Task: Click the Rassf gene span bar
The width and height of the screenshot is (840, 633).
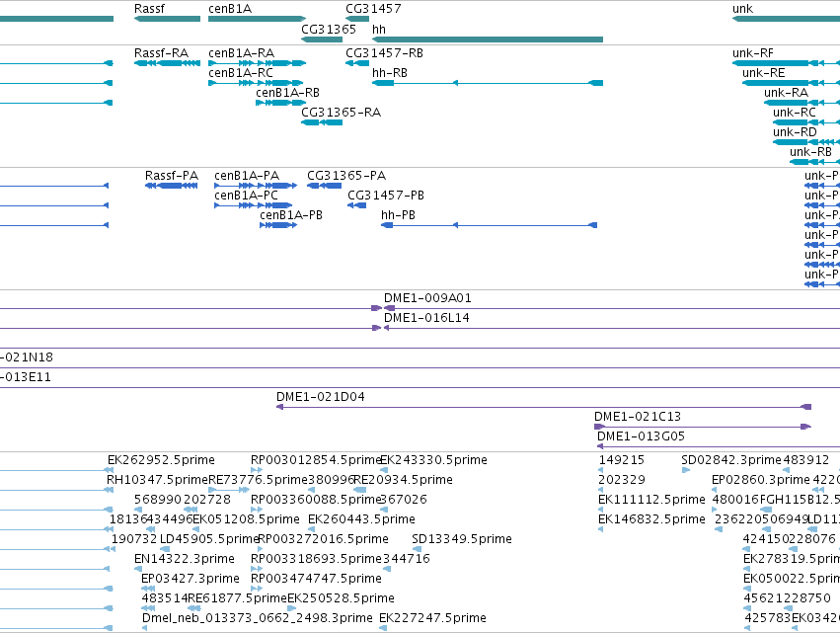Action: click(x=167, y=19)
